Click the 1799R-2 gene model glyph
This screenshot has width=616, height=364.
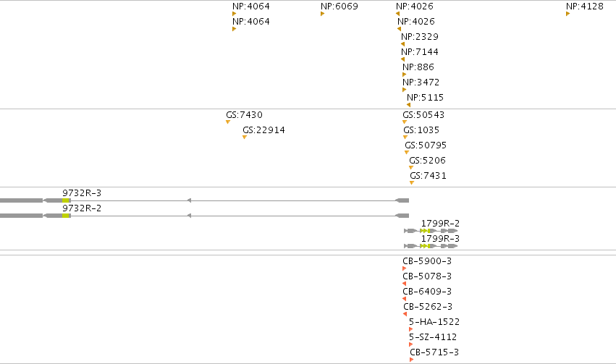point(431,231)
